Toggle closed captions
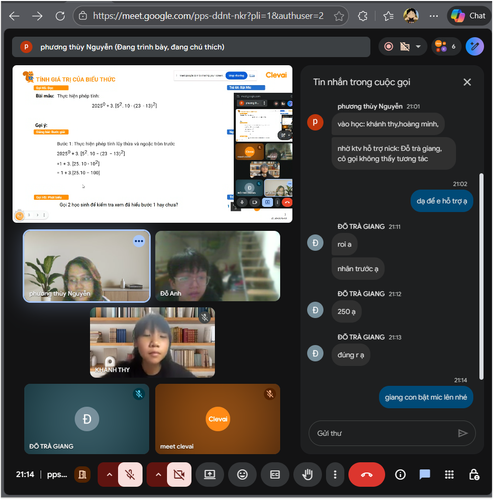 pyautogui.click(x=275, y=475)
